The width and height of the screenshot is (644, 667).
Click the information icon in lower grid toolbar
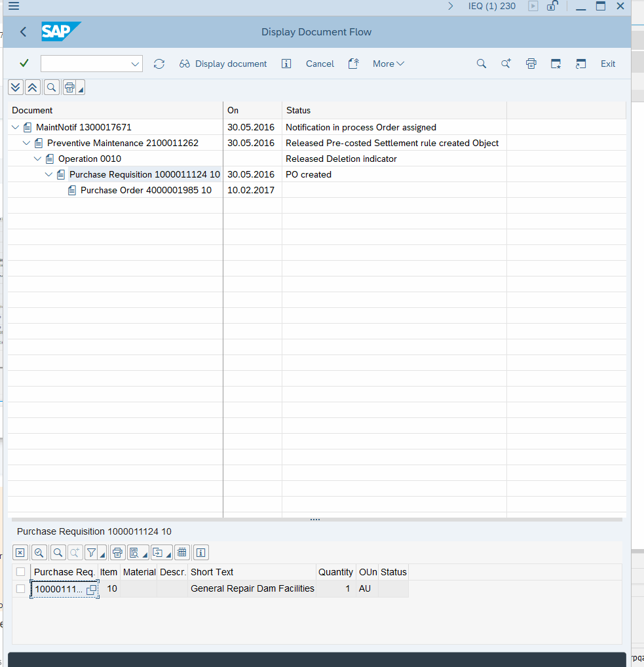tap(200, 552)
